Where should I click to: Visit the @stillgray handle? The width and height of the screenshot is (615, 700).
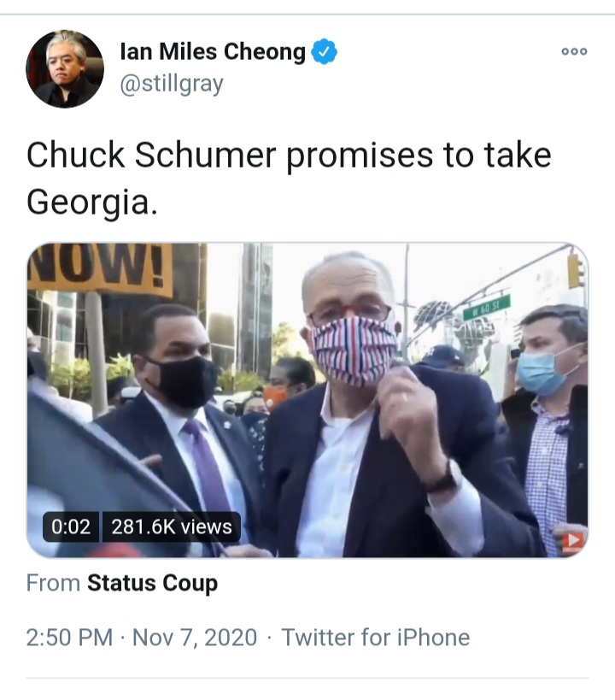click(x=172, y=84)
